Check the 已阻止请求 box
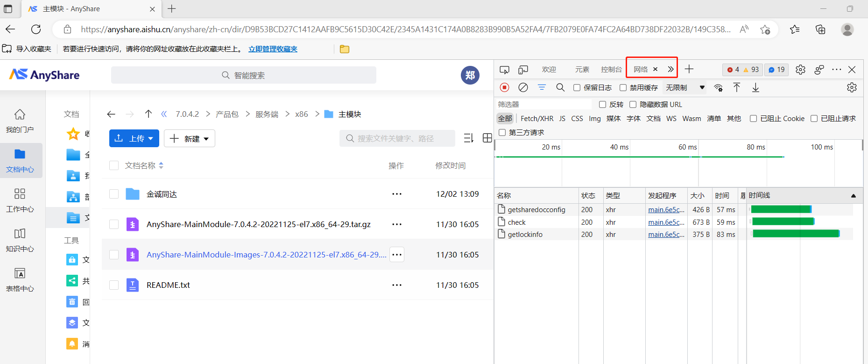 pos(814,119)
